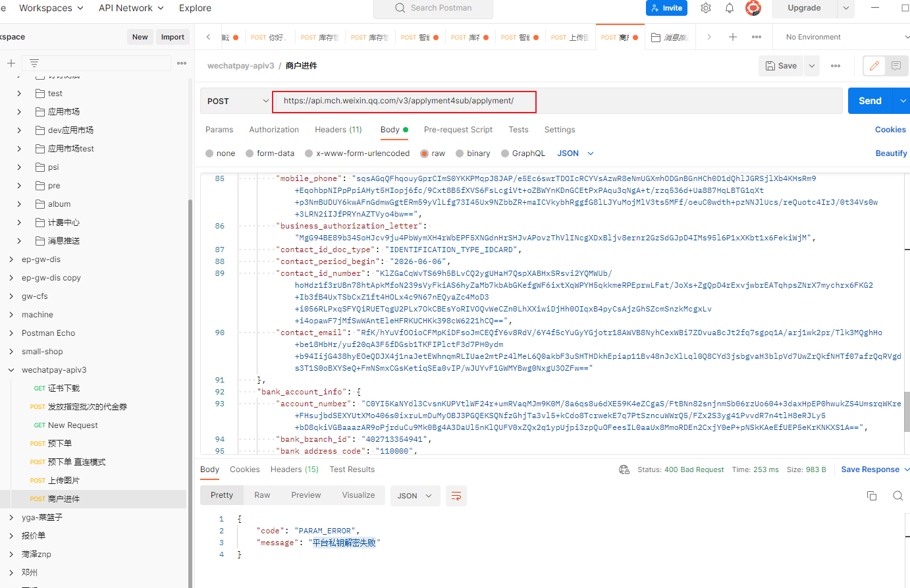The height and width of the screenshot is (588, 910).
Task: Click the Search Postman box
Action: 433,8
